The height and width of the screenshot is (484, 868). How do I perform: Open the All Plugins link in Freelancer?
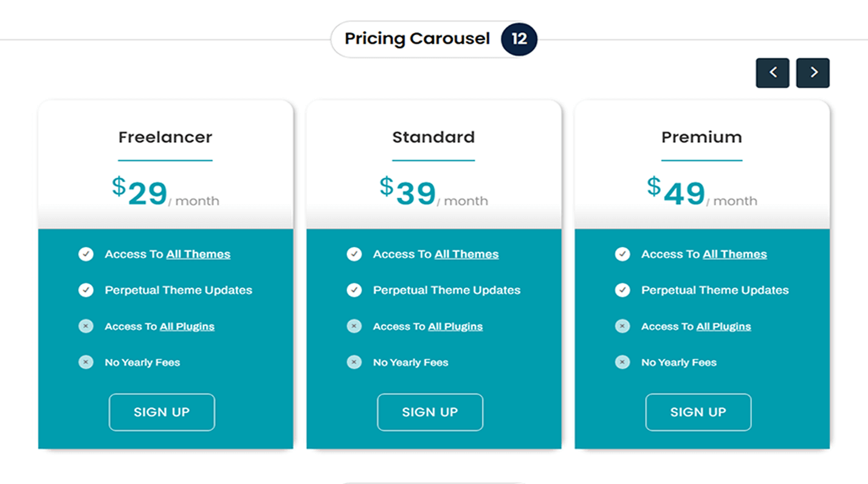[x=187, y=327]
